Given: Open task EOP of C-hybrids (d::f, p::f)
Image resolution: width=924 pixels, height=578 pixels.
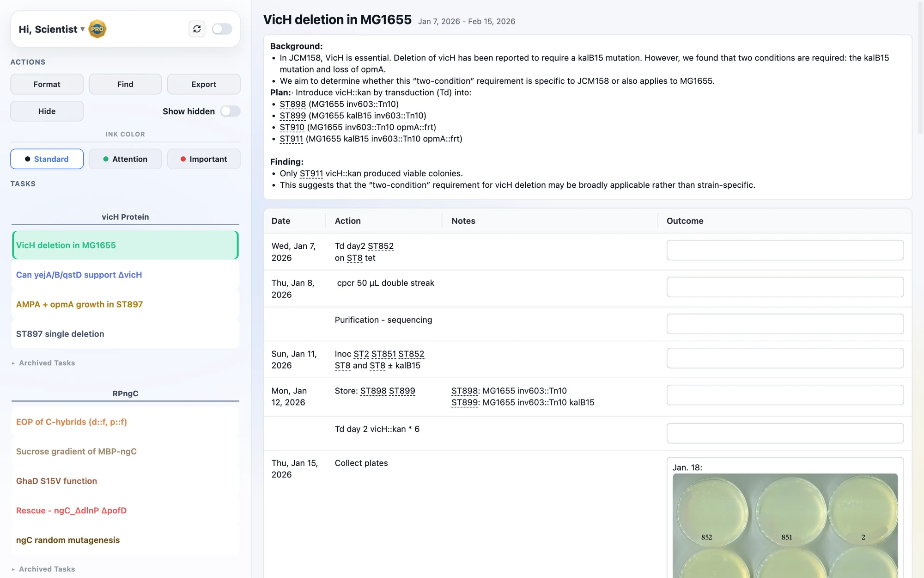Looking at the screenshot, I should tap(125, 422).
